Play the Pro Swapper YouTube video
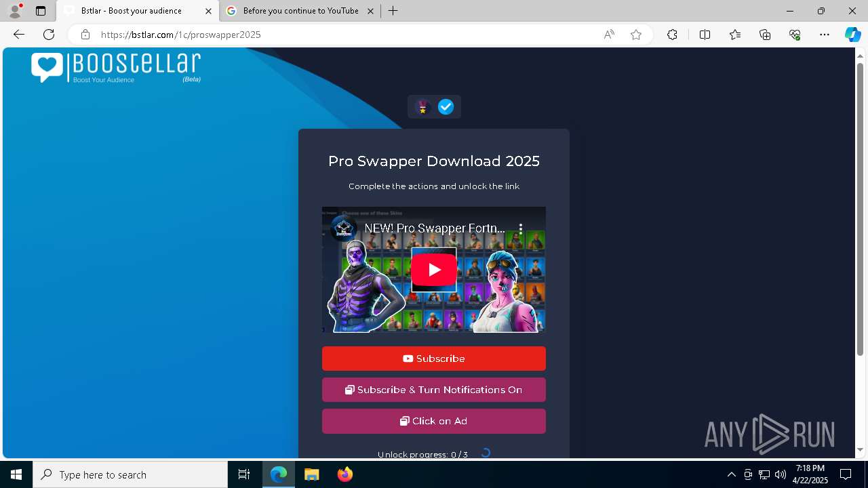The width and height of the screenshot is (868, 488). click(434, 270)
